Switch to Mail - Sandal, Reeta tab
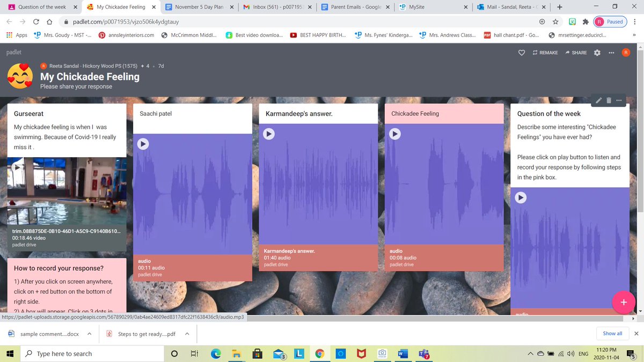 click(511, 7)
